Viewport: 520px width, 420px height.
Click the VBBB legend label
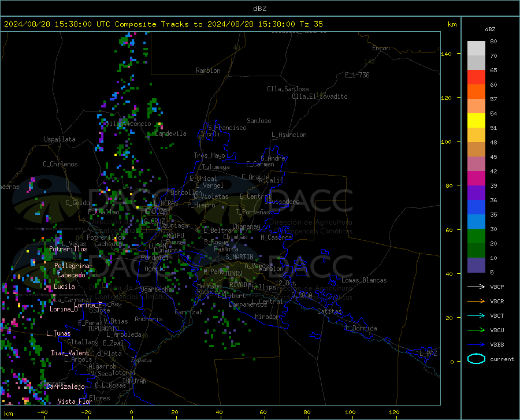pyautogui.click(x=497, y=344)
